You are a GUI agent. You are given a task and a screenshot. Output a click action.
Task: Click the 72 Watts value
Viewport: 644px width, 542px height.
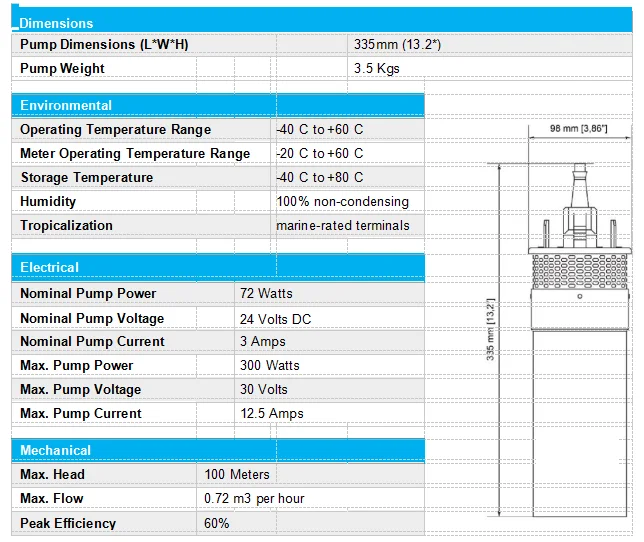266,294
